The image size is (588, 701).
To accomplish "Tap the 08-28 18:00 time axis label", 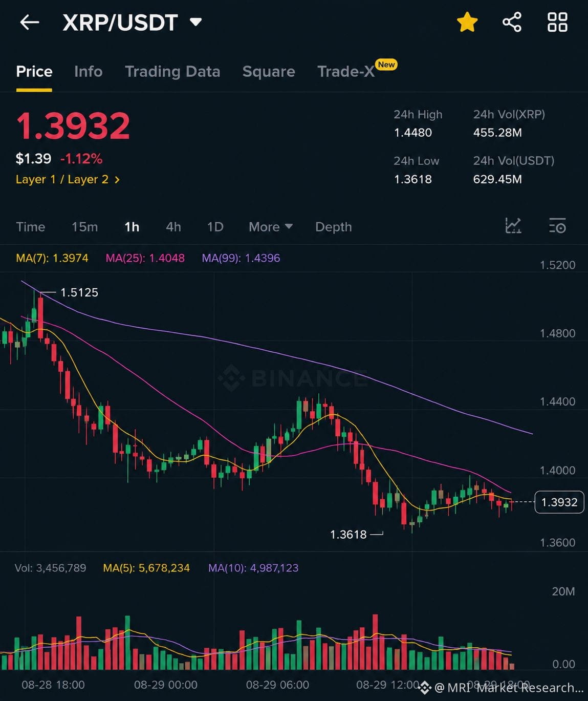I will 53,685.
